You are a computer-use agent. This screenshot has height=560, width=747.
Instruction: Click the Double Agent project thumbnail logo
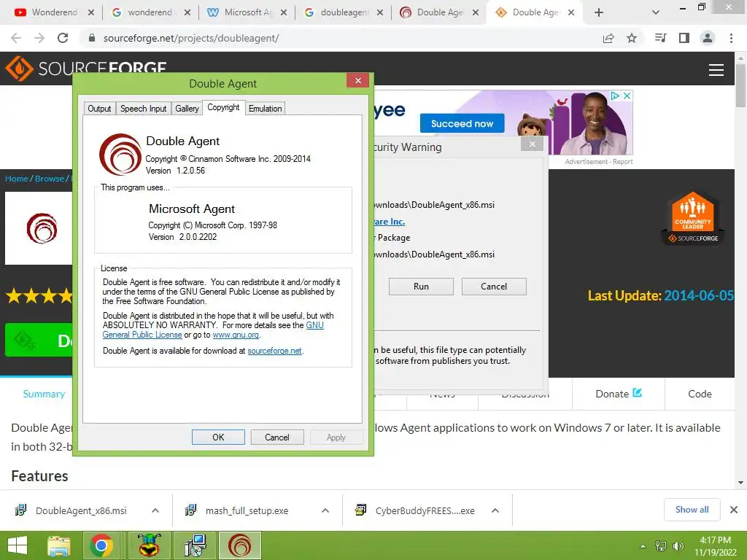[x=42, y=228]
